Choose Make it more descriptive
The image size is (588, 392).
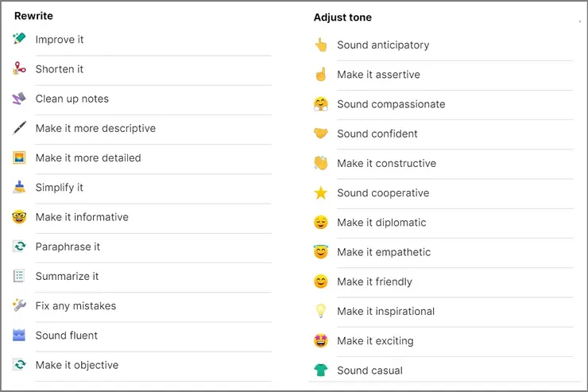[x=95, y=128]
